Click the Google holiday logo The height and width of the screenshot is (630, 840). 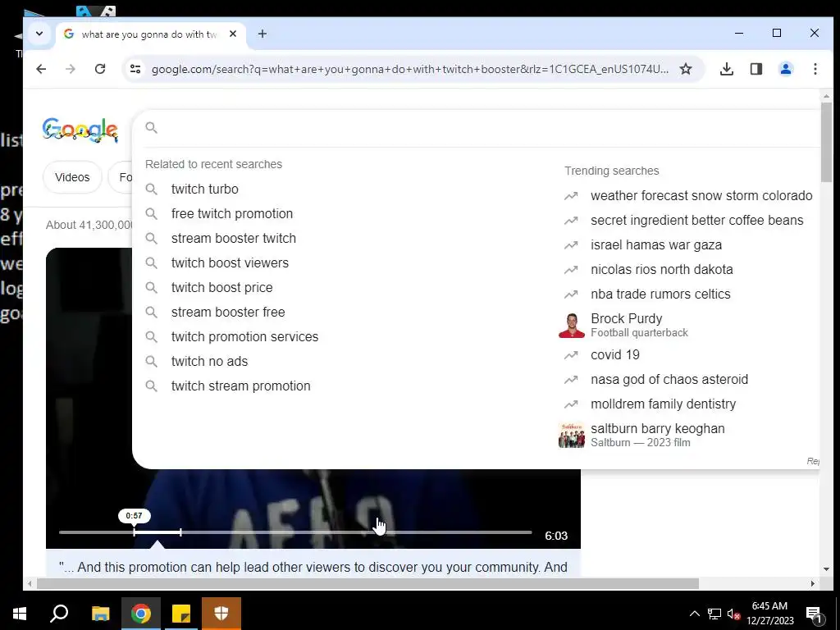[80, 130]
